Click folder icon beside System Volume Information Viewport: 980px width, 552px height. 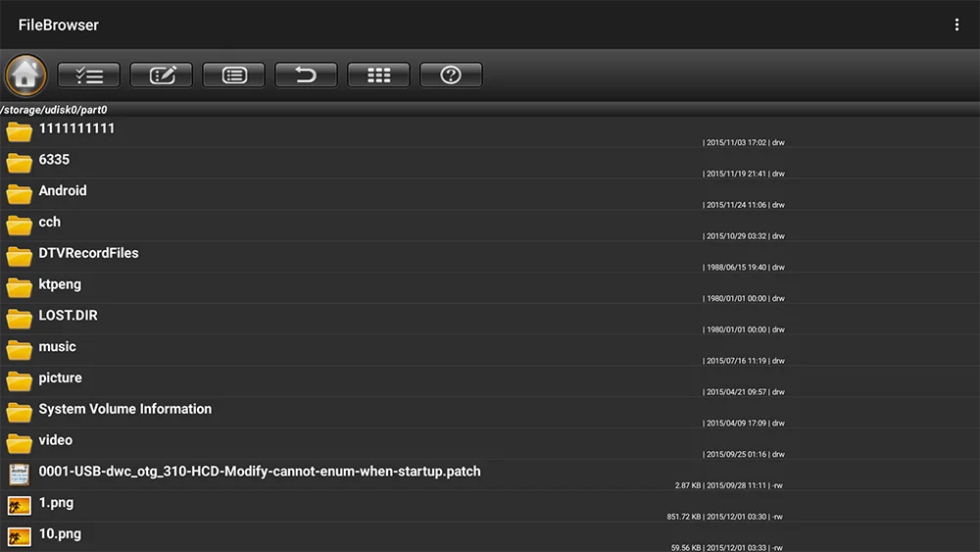(20, 413)
